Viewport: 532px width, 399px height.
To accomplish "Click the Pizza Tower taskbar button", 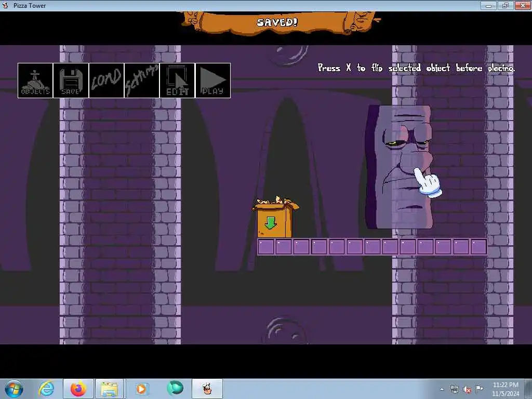I will (x=207, y=389).
